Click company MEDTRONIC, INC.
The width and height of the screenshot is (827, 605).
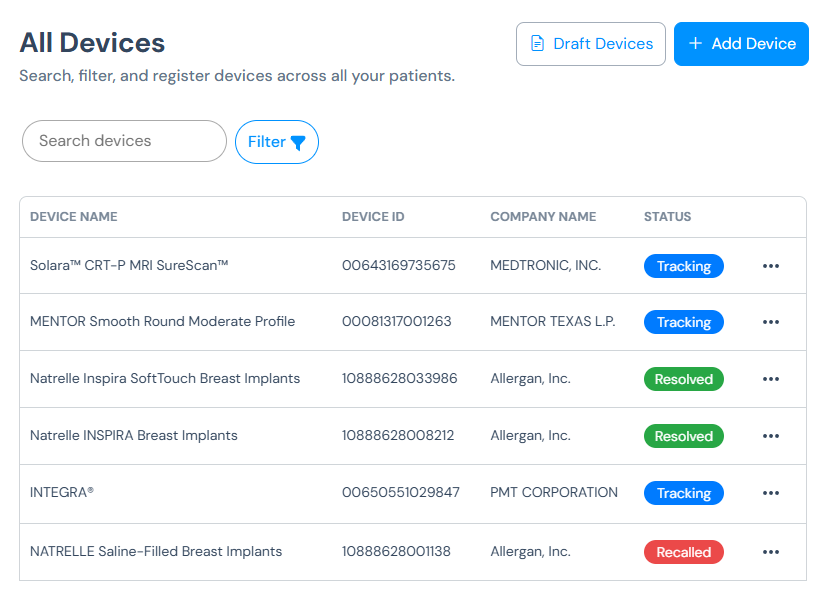546,265
